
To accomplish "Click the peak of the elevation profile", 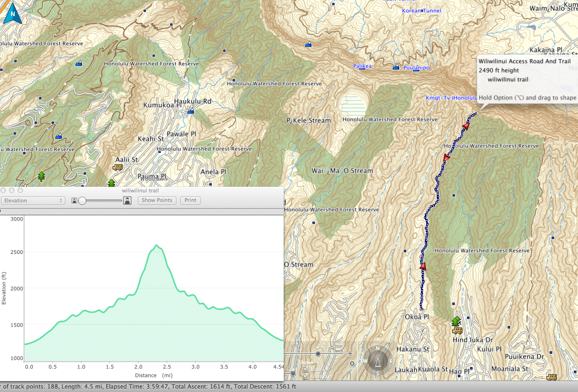I will pos(156,246).
